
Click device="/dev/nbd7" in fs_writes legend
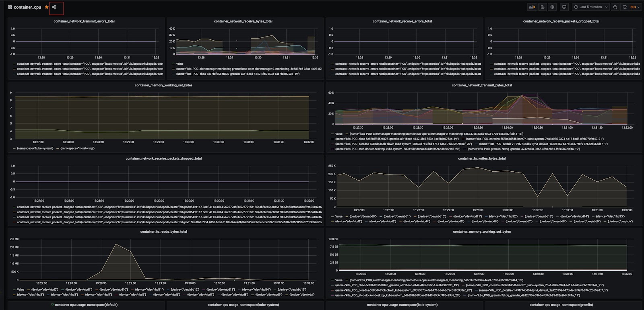(x=519, y=222)
